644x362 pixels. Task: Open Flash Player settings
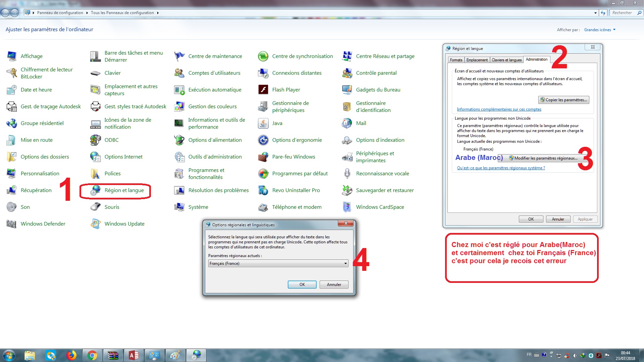pyautogui.click(x=287, y=89)
